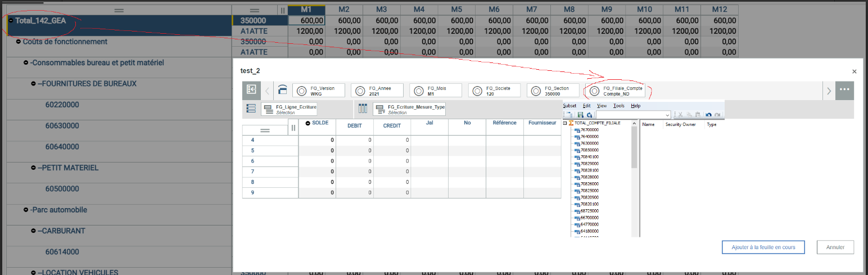Click the overview tree icon in test_2 toolbar
The image size is (868, 275).
[x=251, y=90]
